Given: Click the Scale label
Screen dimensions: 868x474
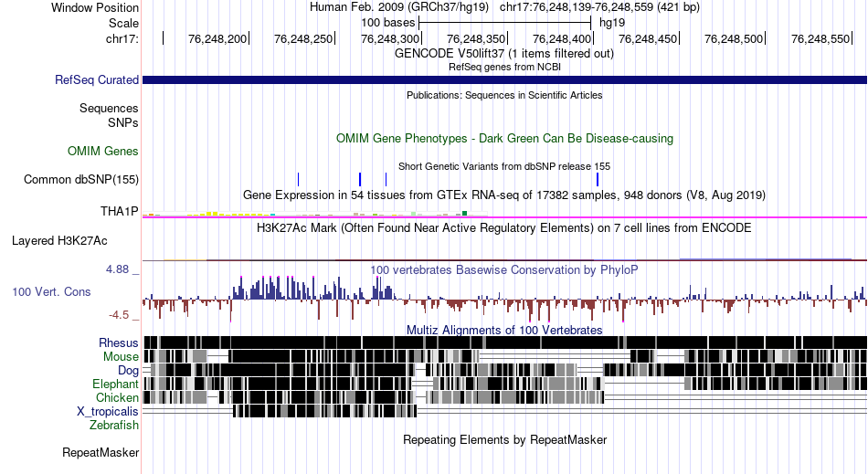Looking at the screenshot, I should [x=123, y=23].
